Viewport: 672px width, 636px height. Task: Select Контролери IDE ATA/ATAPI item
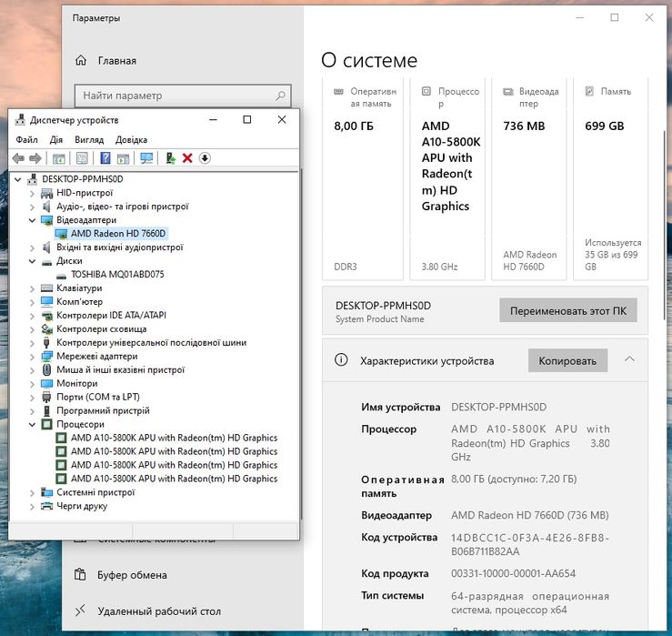112,316
